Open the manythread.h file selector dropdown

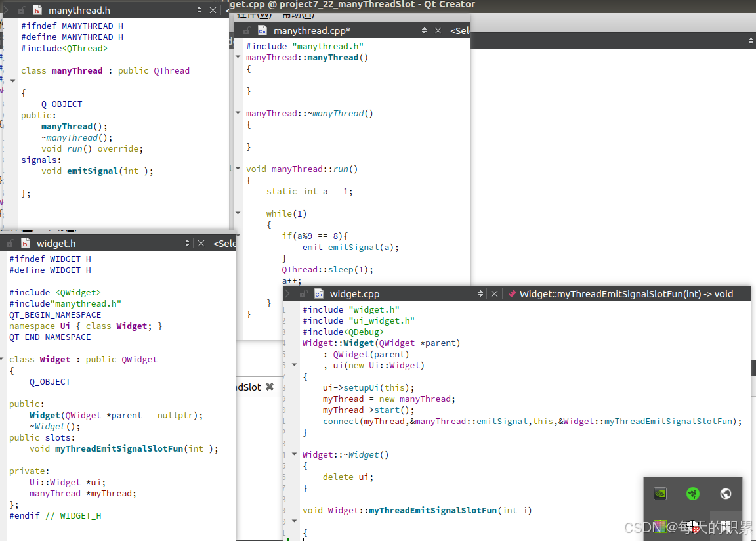(x=199, y=11)
